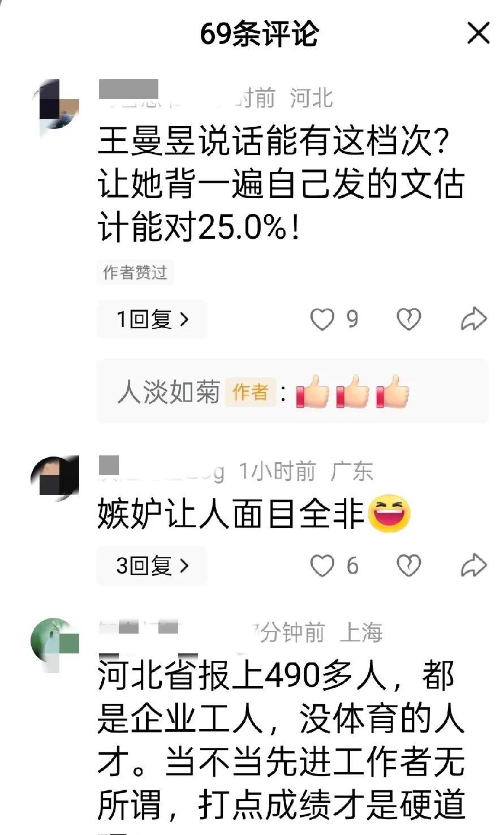Open the Shanghai commenter's green avatar
Screen dimensions: 504x835
coord(55,643)
